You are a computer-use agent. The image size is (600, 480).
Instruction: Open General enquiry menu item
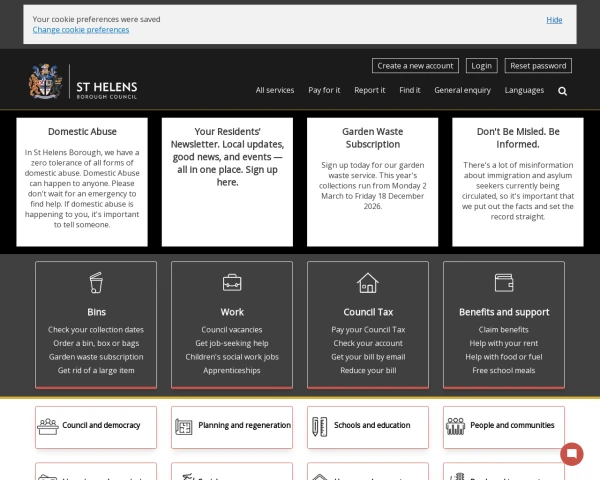462,90
